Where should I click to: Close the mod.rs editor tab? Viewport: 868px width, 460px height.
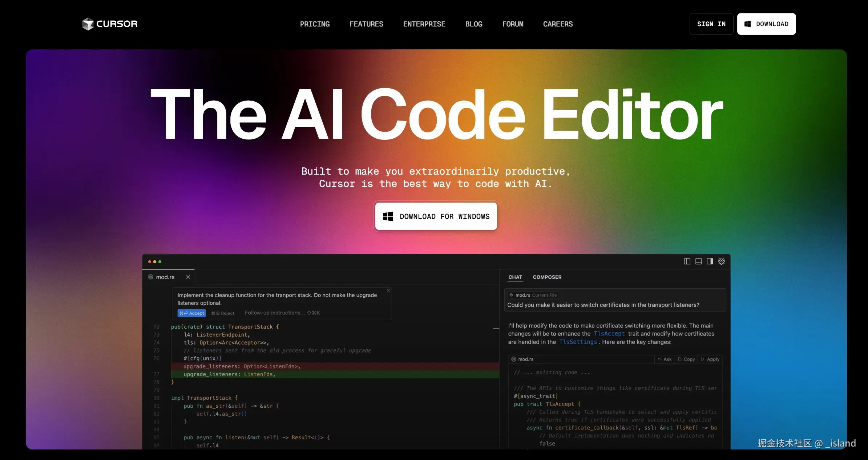(188, 277)
